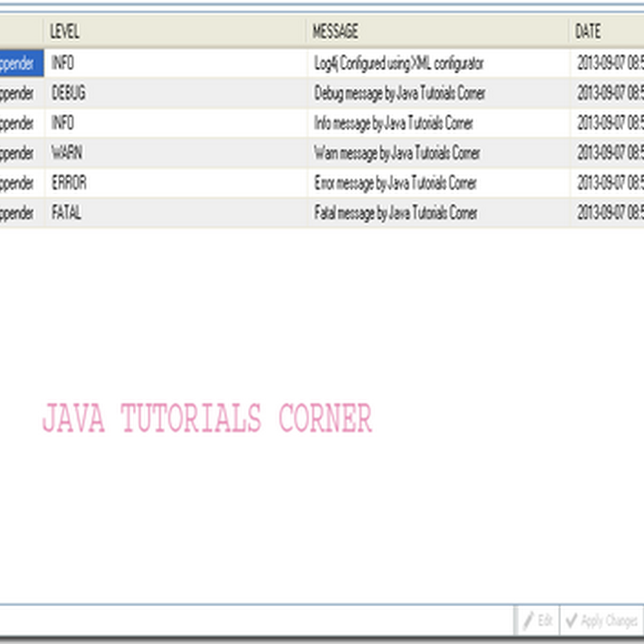Click 'Info message by Java Tutorials Corner' cell

(439, 123)
